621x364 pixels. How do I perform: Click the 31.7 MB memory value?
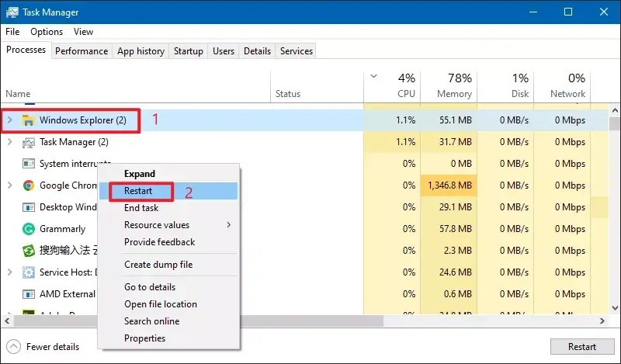pos(456,142)
